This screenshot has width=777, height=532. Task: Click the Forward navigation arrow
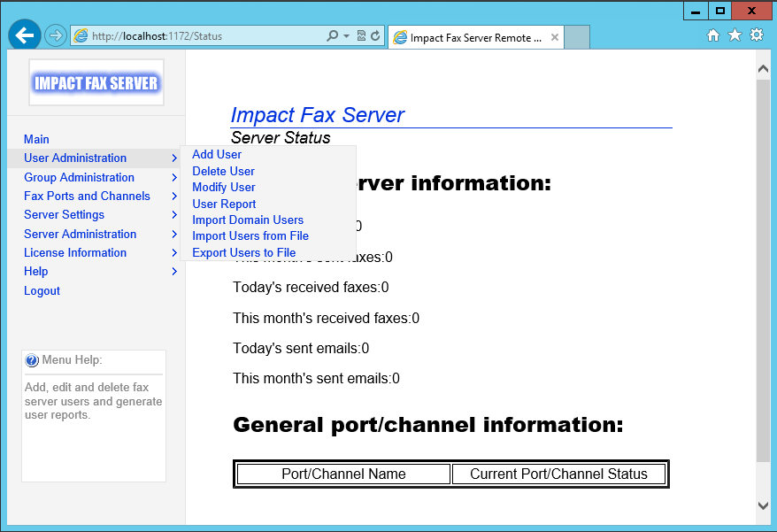tap(54, 34)
